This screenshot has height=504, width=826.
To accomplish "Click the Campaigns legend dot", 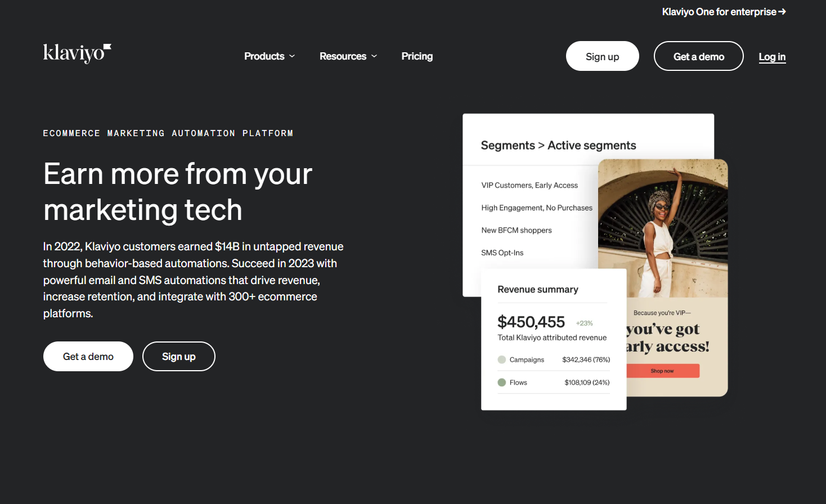I will (502, 359).
